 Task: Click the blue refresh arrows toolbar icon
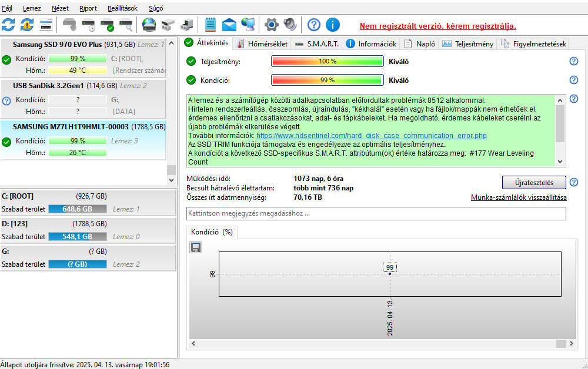[8, 25]
